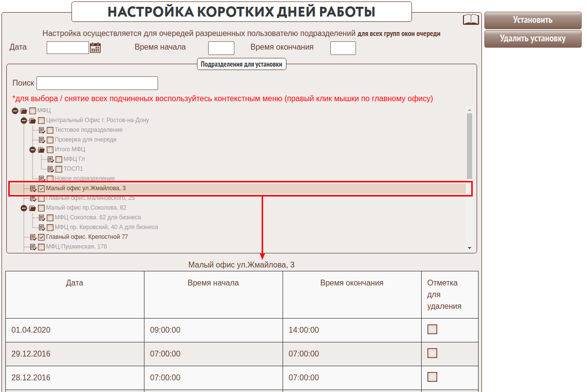Screen dimensions: 587x392
Task: Click the МФЦ root folder icon
Action: pos(24,111)
